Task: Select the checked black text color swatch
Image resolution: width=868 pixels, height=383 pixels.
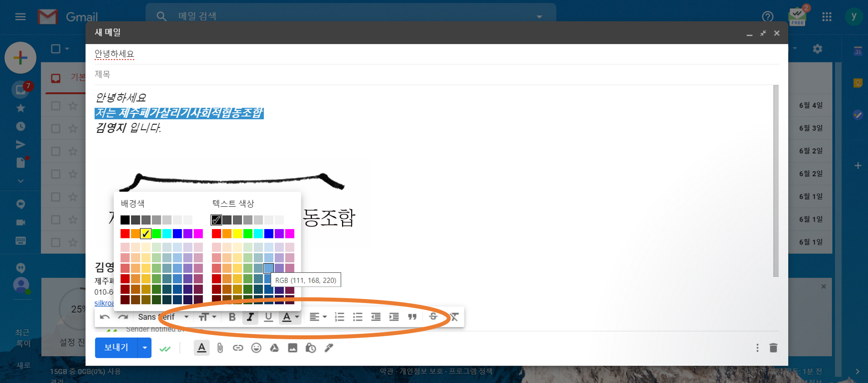Action: coord(216,220)
